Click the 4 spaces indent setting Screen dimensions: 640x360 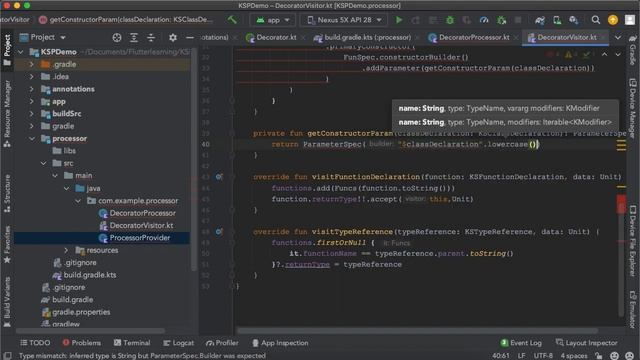pyautogui.click(x=573, y=356)
